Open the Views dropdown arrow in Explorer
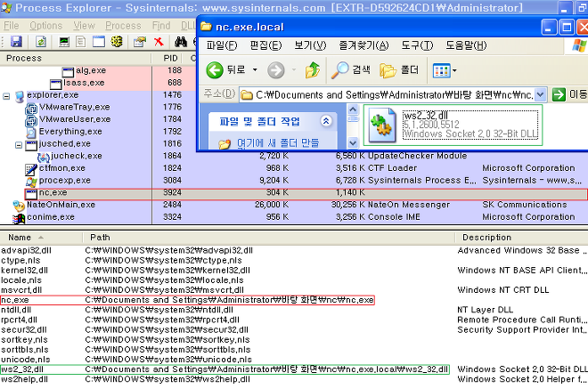 454,70
